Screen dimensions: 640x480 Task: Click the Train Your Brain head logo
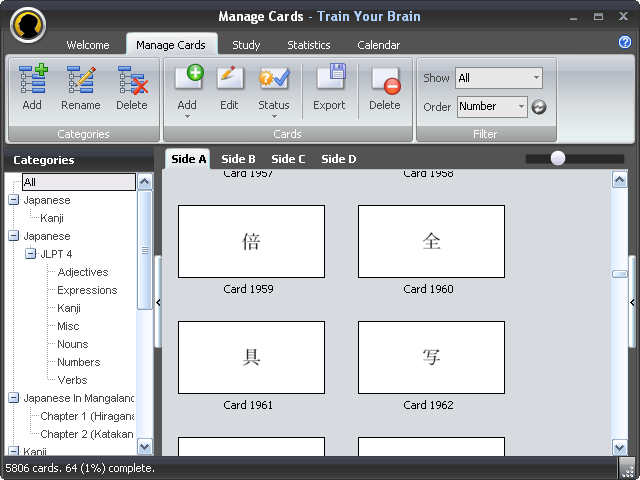(28, 25)
